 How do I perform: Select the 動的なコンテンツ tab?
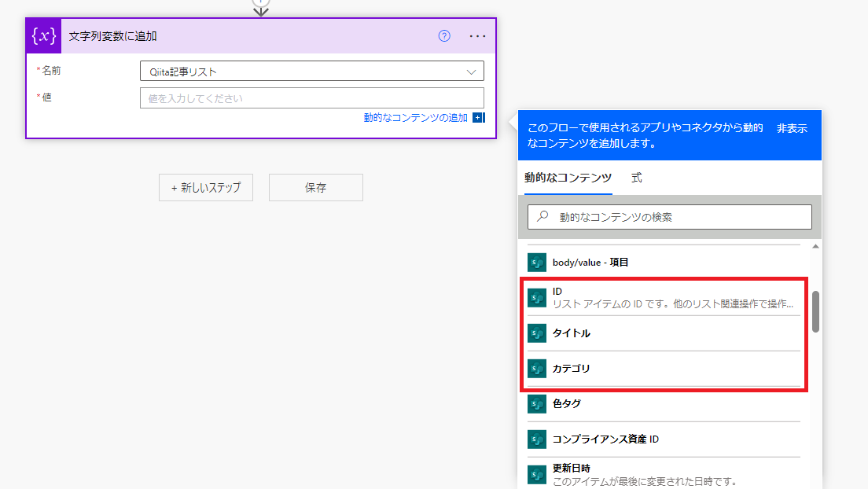tap(568, 178)
